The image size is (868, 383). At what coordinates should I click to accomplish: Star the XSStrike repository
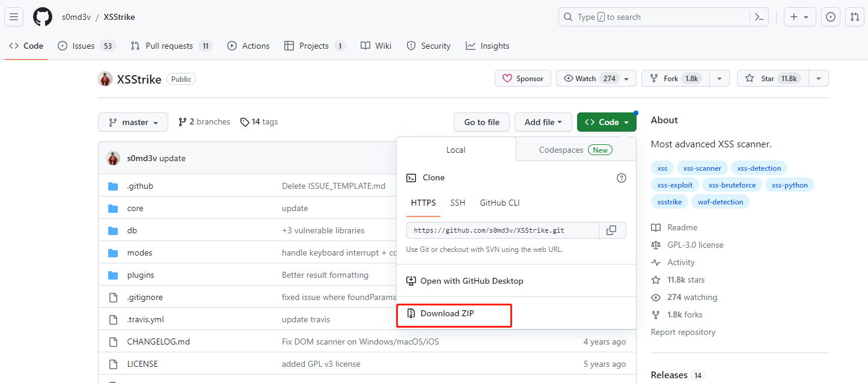(x=773, y=79)
